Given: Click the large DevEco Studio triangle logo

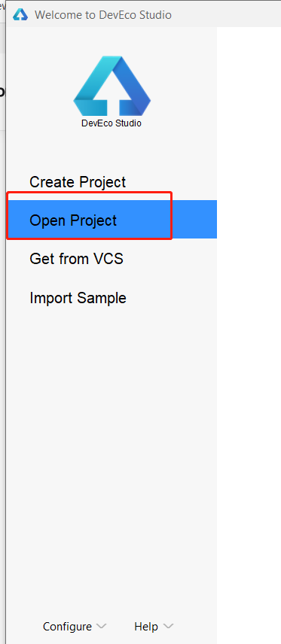Looking at the screenshot, I should [x=112, y=86].
